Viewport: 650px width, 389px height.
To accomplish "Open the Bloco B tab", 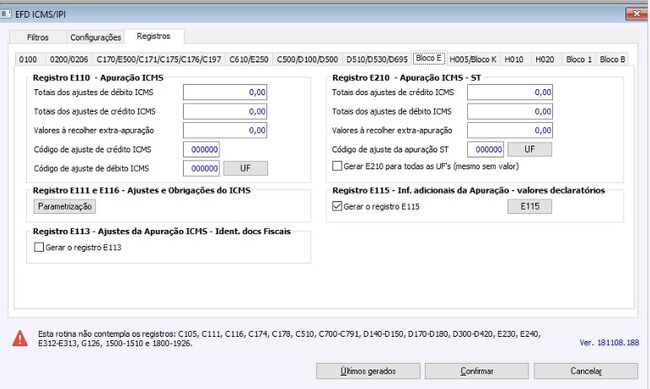I will [x=612, y=59].
